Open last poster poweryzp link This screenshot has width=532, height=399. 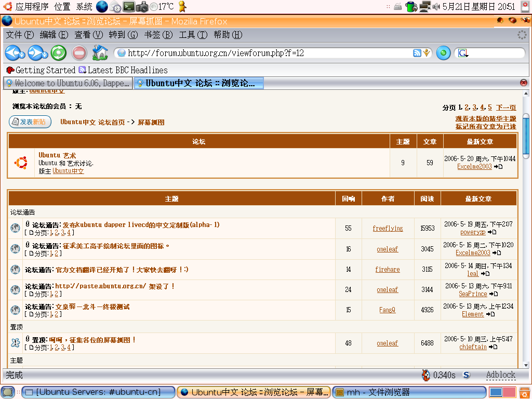pyautogui.click(x=473, y=232)
